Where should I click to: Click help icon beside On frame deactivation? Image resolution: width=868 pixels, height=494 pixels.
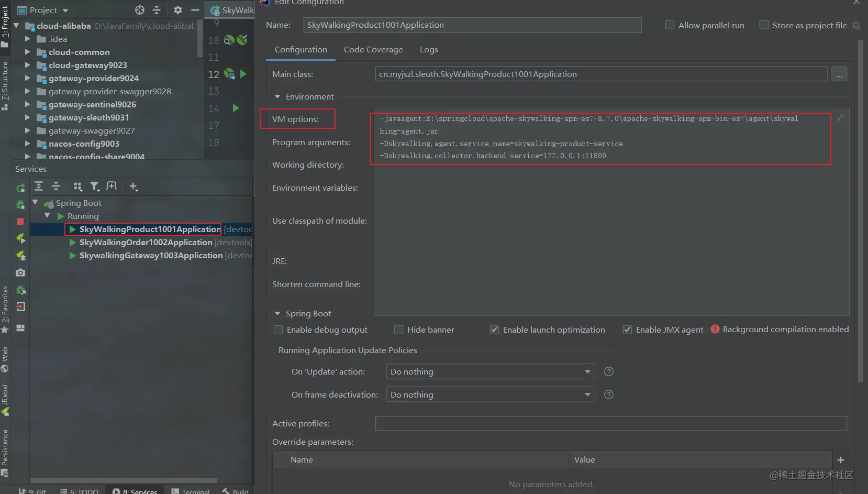click(608, 394)
